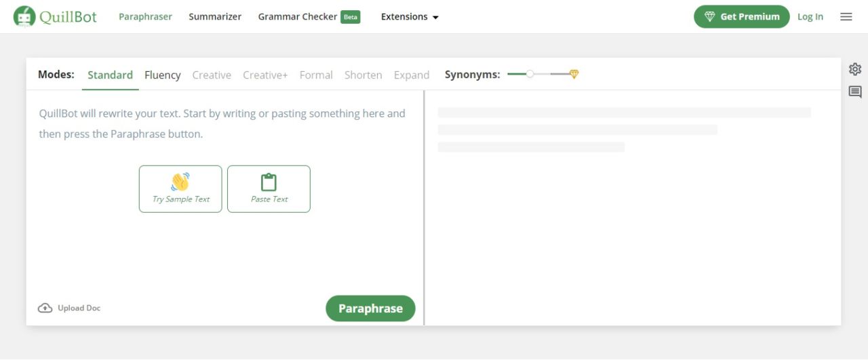Click the green Paraphrase button
This screenshot has width=868, height=360.
pos(370,308)
